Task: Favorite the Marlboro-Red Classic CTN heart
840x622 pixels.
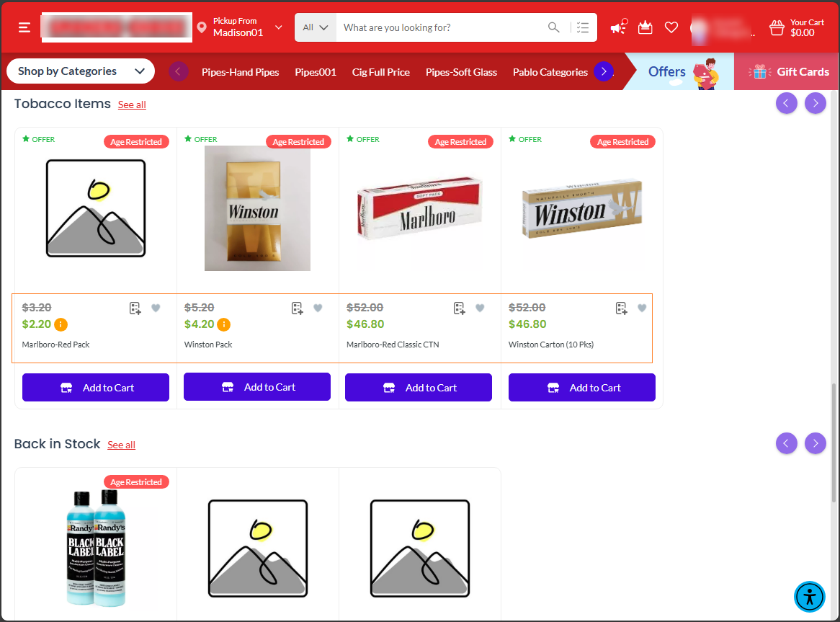Action: [x=480, y=308]
